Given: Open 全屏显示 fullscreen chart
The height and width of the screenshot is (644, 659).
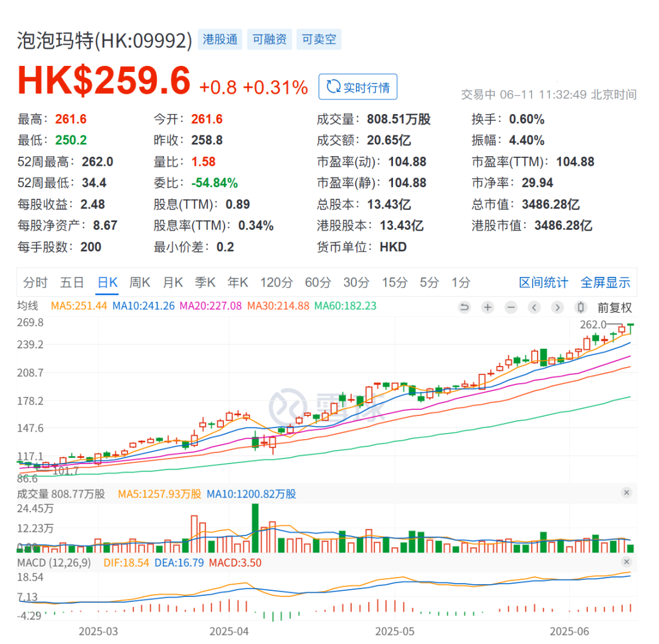Looking at the screenshot, I should click(605, 282).
